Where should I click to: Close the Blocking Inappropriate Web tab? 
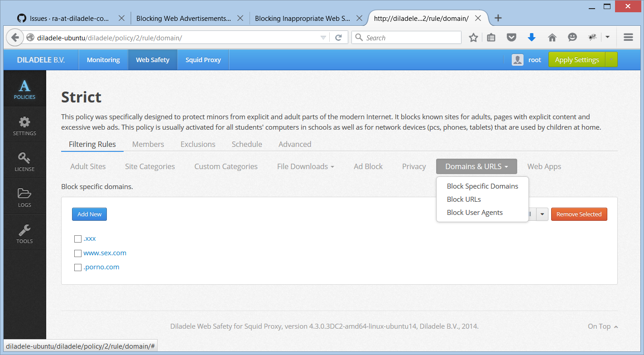[359, 19]
